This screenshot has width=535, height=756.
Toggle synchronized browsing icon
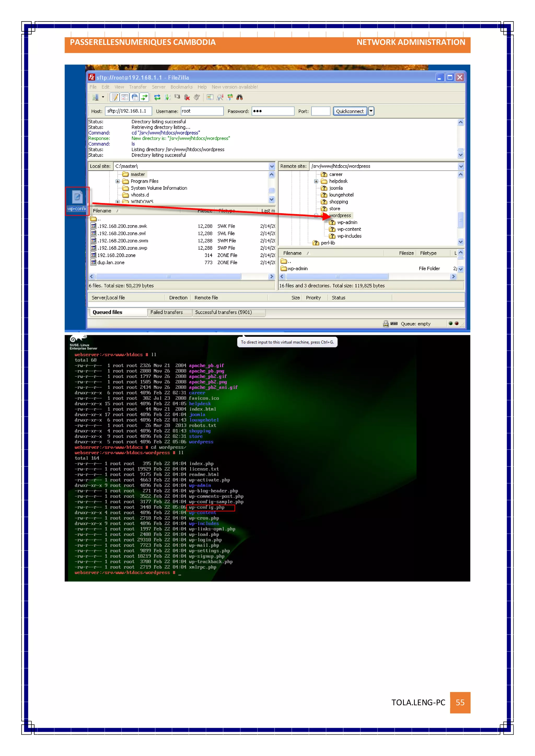[x=230, y=97]
